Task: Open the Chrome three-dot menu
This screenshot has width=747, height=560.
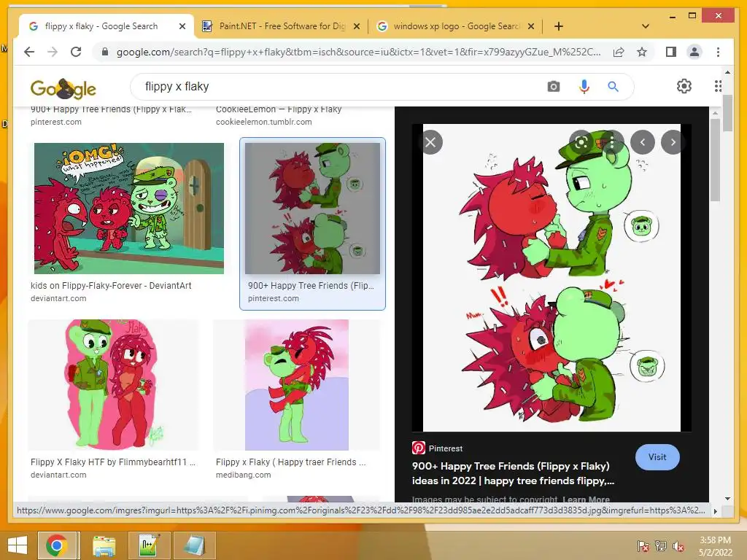Action: (x=718, y=52)
